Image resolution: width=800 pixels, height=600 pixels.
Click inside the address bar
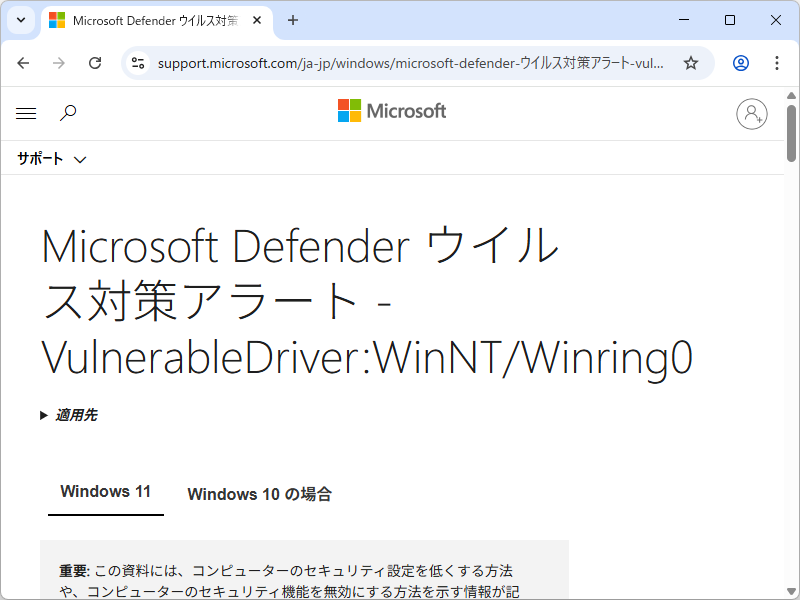pos(400,62)
